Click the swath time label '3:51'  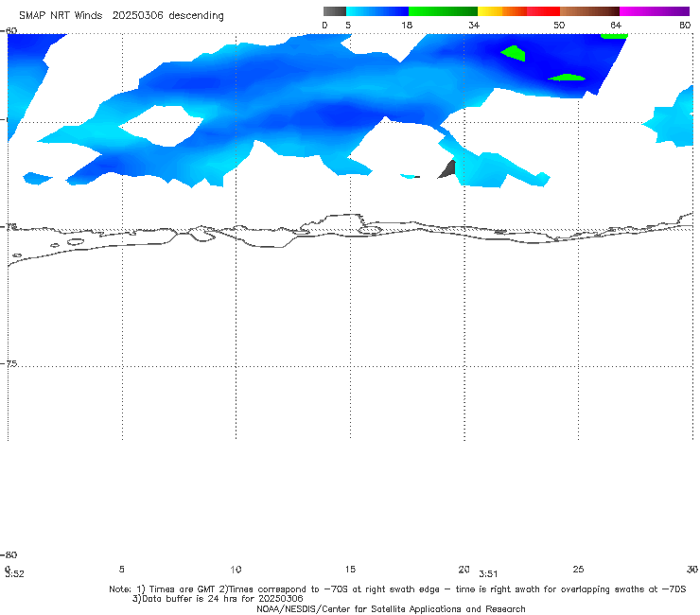tap(488, 574)
